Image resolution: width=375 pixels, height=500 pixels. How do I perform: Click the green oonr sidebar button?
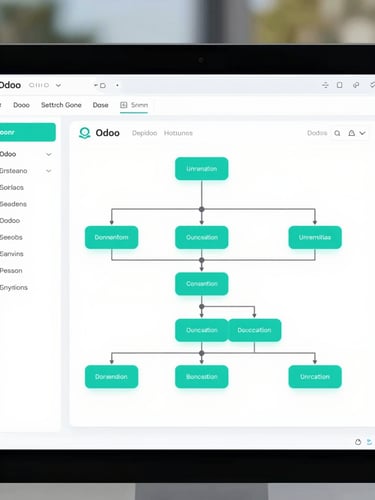point(27,132)
